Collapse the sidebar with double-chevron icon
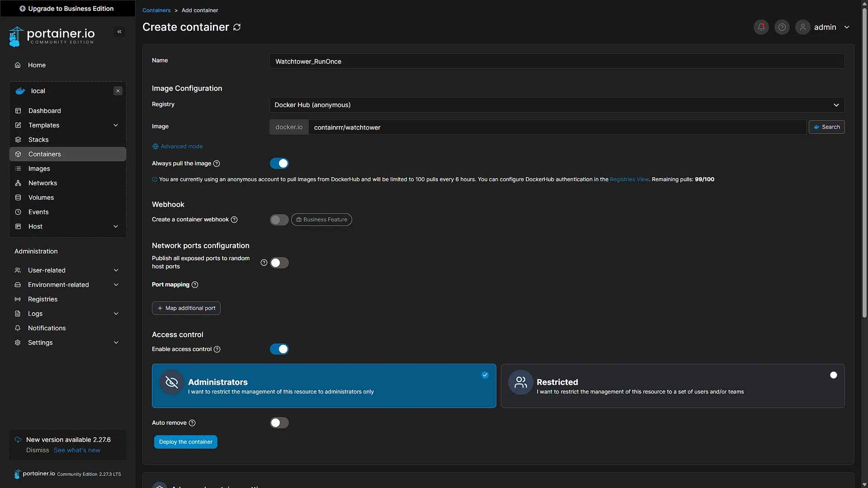868x488 pixels. [119, 32]
